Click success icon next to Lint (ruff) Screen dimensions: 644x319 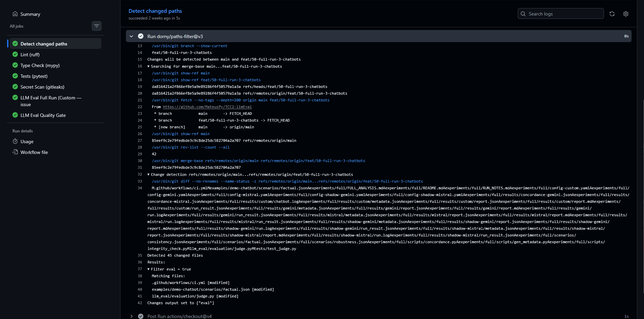pos(15,54)
